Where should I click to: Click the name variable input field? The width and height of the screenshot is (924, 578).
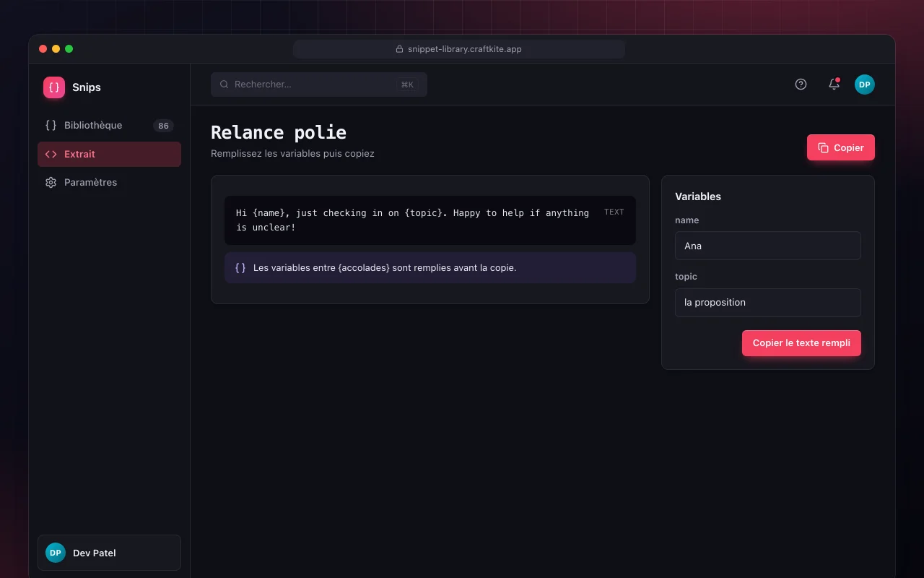coord(768,246)
